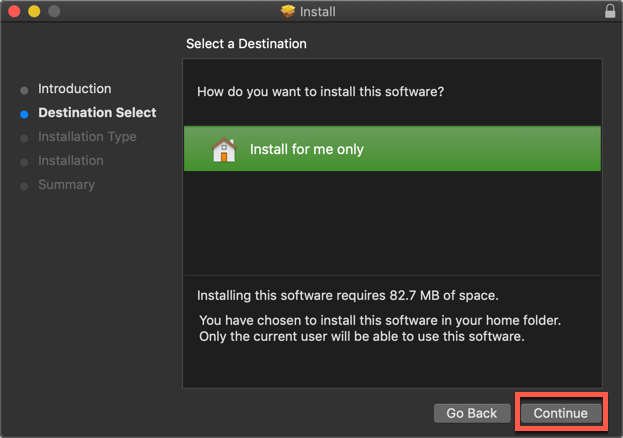Screen dimensions: 623x438
Task: Click the "Install" window title text
Action: pos(318,12)
